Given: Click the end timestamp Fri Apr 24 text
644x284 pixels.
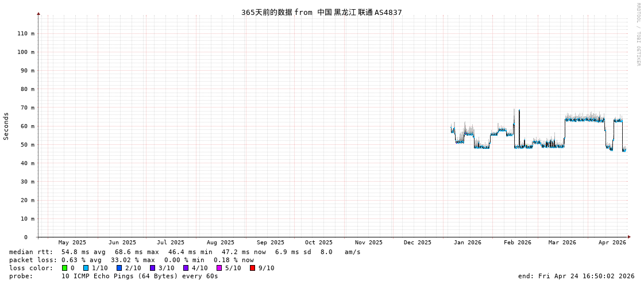Looking at the screenshot, I should pyautogui.click(x=576, y=276).
